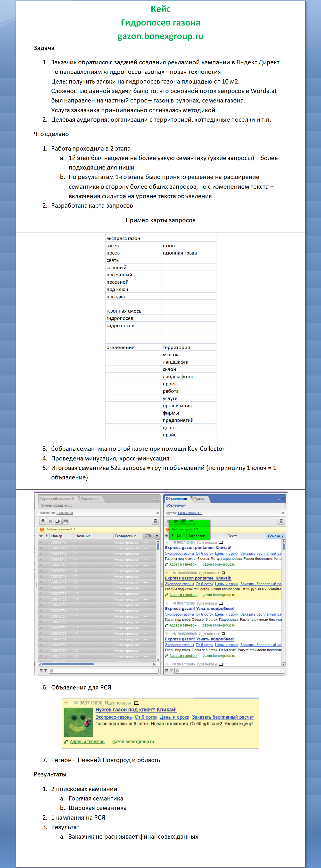Click the star column header in groups table
This screenshot has height=868, width=321.
[x=41, y=536]
